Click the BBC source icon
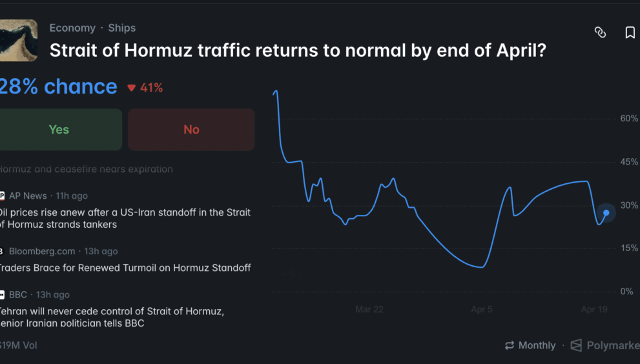640x364 pixels. coord(2,294)
